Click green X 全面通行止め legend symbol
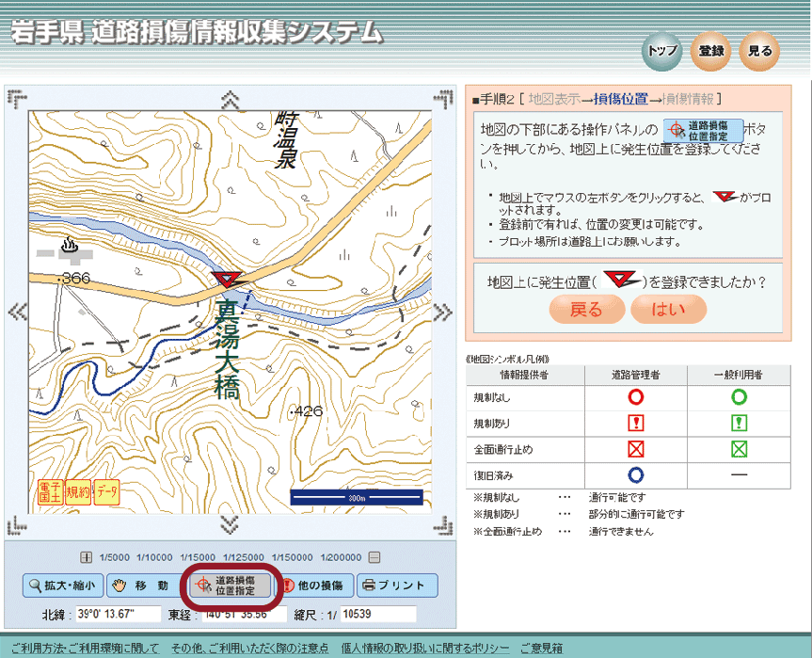The height and width of the screenshot is (658, 812). (x=739, y=449)
